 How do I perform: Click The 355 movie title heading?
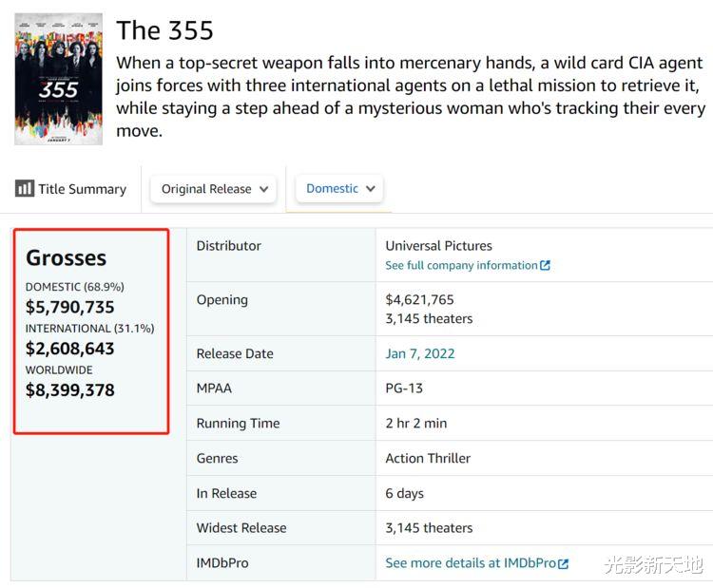[x=164, y=30]
